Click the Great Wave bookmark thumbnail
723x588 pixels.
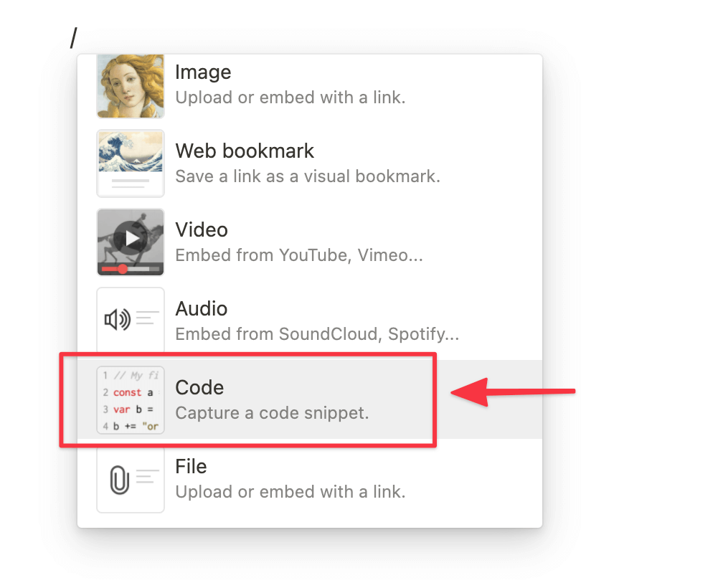[131, 163]
